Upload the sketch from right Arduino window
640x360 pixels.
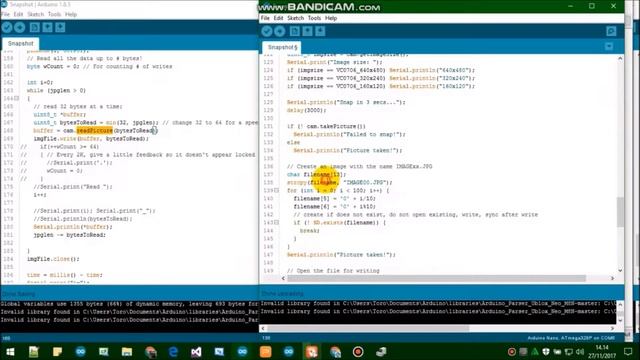pyautogui.click(x=280, y=31)
